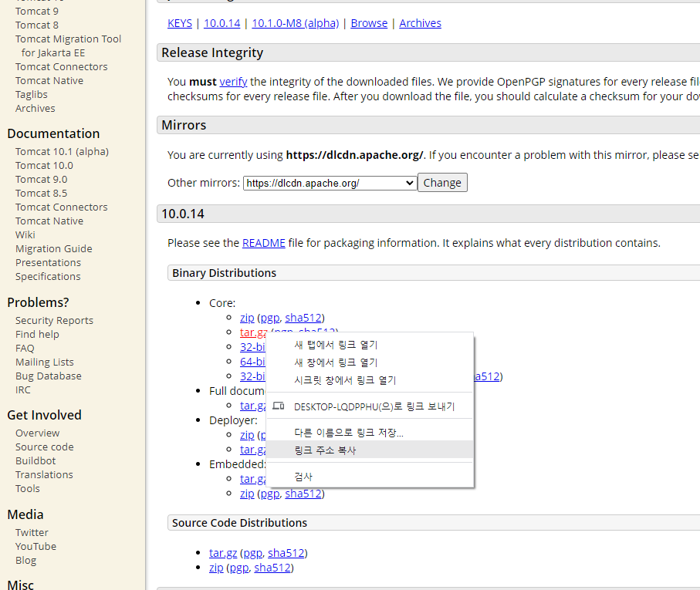Open Wiki in sidebar
The width and height of the screenshot is (700, 590).
[x=25, y=234]
